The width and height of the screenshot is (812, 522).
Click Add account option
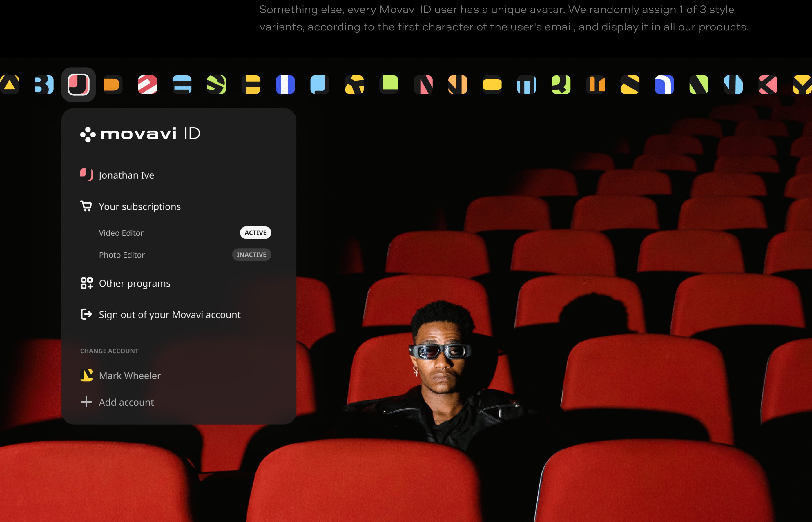[126, 402]
